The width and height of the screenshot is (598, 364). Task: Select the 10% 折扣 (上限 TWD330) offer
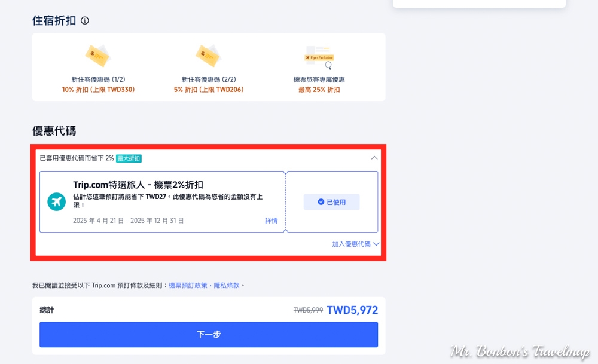point(98,90)
